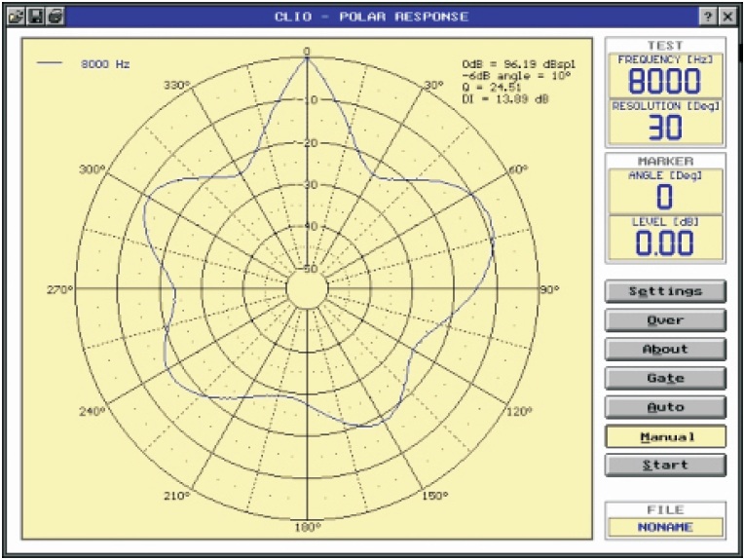Screen dimensions: 744x560
Task: Save measurement with the floppy disk icon
Action: click(x=36, y=17)
